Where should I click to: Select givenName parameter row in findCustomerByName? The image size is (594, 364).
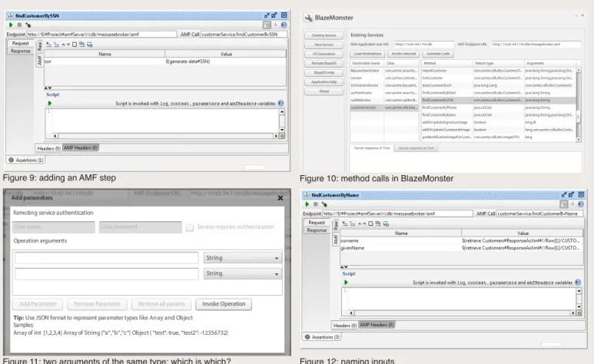click(x=461, y=248)
